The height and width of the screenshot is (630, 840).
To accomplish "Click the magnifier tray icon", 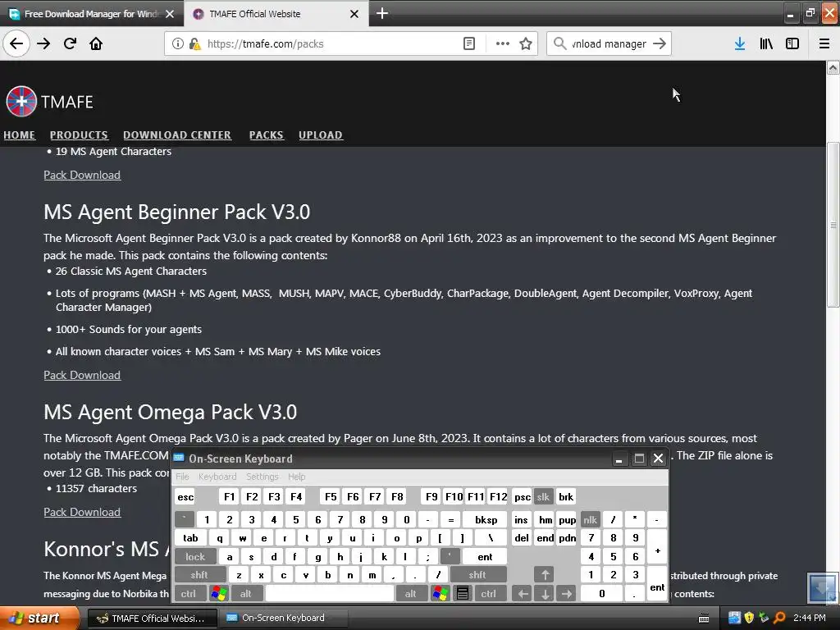I will click(779, 618).
